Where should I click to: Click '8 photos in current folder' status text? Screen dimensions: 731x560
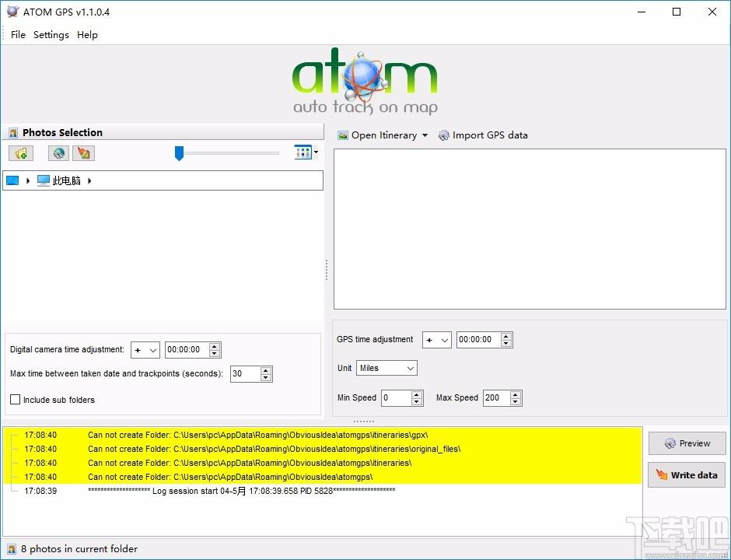pyautogui.click(x=79, y=549)
